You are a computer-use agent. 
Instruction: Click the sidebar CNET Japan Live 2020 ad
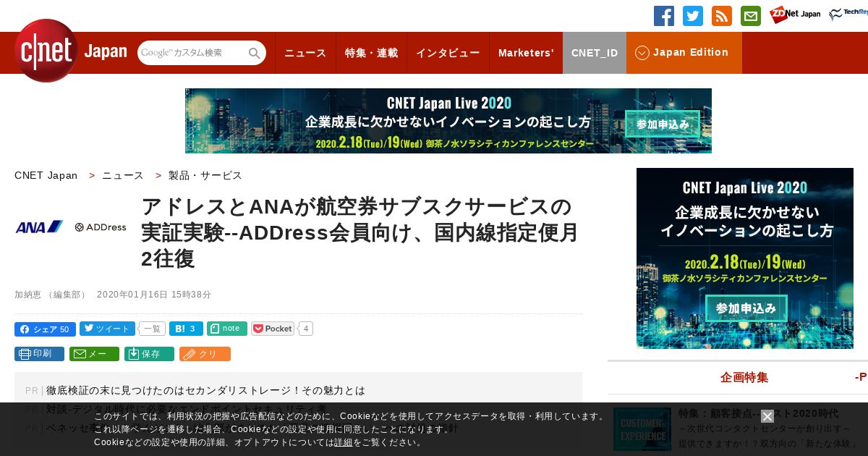click(x=745, y=258)
